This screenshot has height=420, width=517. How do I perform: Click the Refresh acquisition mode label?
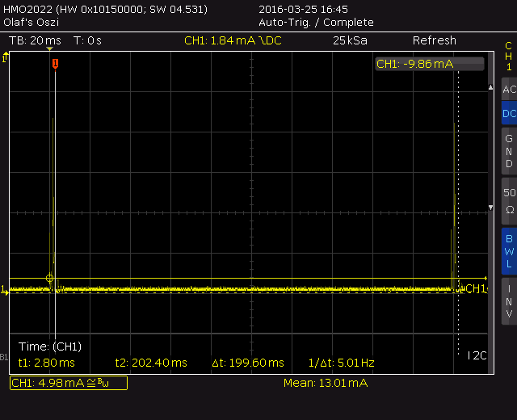(435, 40)
